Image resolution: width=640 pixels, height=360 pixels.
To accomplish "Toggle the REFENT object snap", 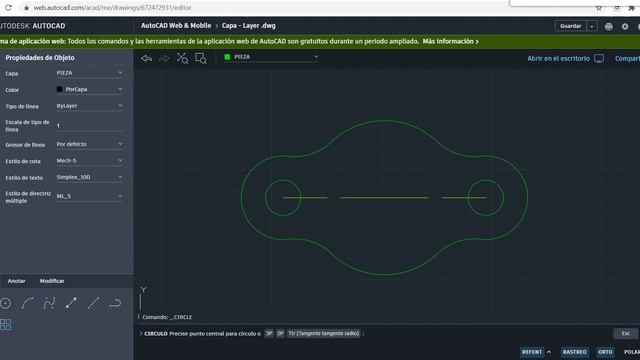I will [532, 352].
